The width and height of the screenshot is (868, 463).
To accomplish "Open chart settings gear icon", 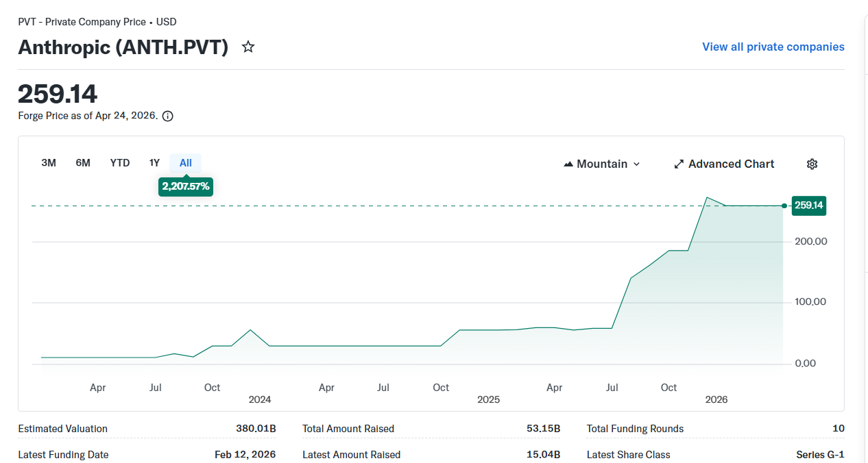I will [x=812, y=164].
